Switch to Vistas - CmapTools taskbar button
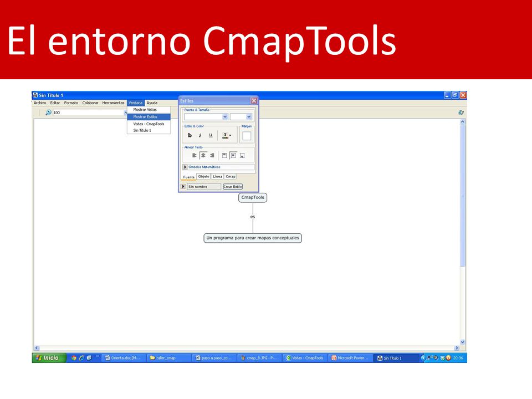Screen dimensions: 532x399 [305, 358]
